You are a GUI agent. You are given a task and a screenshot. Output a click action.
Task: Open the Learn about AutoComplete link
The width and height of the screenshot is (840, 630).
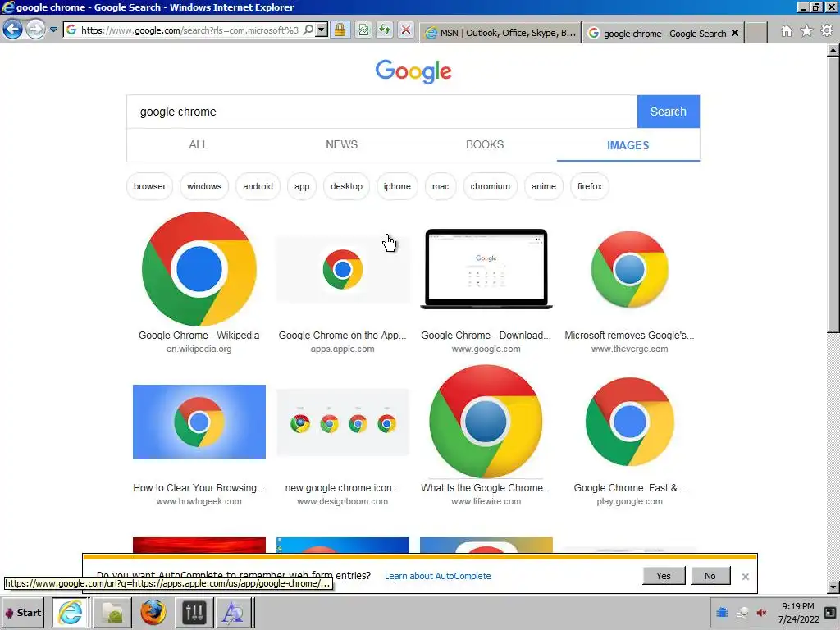click(x=438, y=576)
